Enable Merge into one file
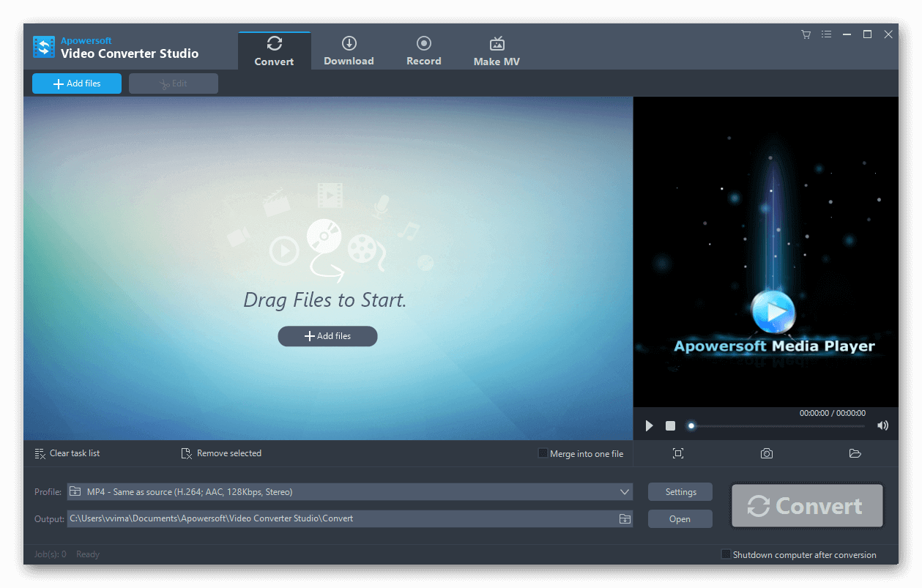This screenshot has width=922, height=588. click(543, 453)
